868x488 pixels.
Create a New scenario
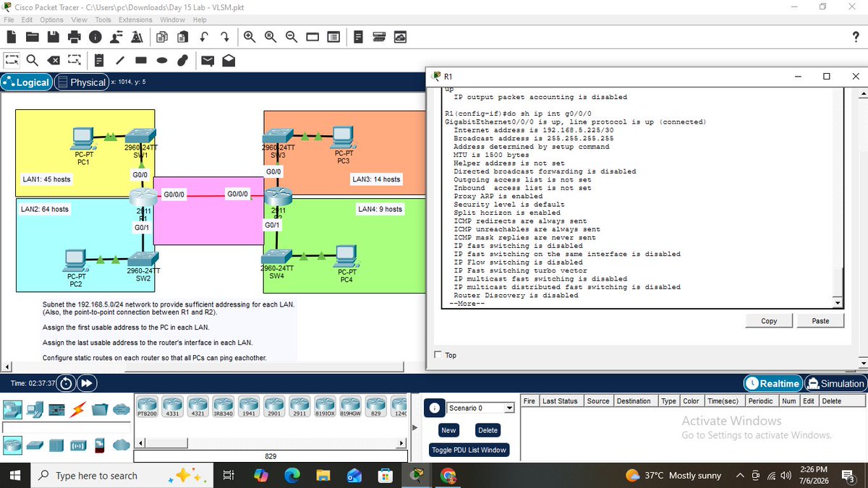click(448, 430)
